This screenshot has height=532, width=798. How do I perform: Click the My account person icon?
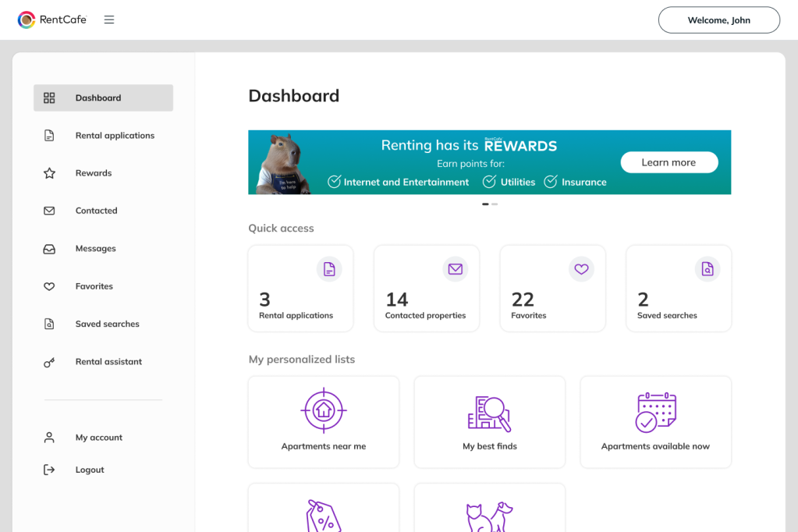tap(49, 438)
